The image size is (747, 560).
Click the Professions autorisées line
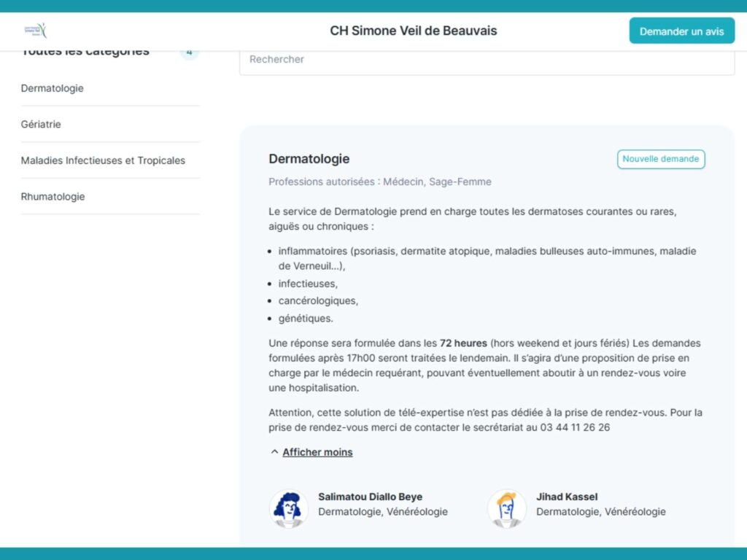click(x=379, y=182)
